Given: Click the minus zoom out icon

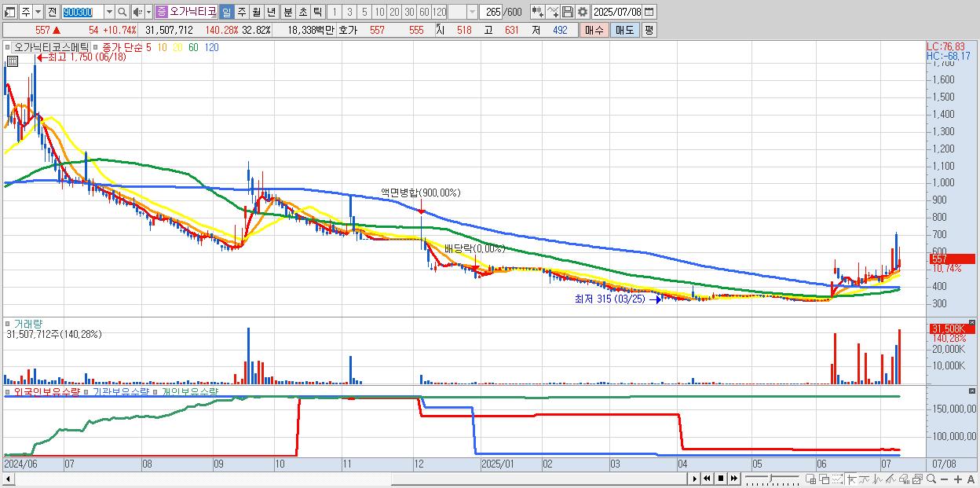Looking at the screenshot, I should (x=945, y=479).
